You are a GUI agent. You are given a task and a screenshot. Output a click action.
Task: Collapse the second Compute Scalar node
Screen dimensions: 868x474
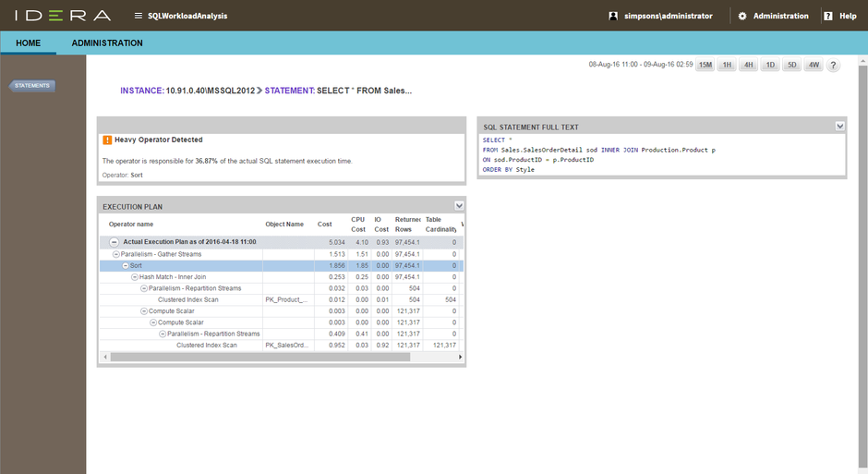click(x=153, y=322)
